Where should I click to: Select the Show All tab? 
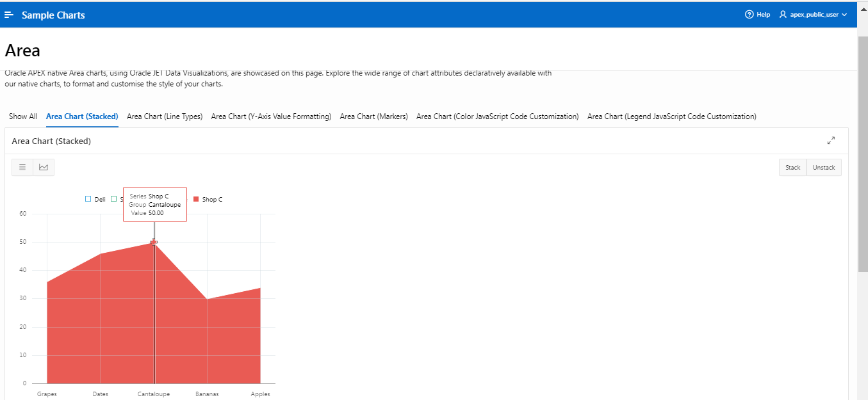[x=23, y=116]
